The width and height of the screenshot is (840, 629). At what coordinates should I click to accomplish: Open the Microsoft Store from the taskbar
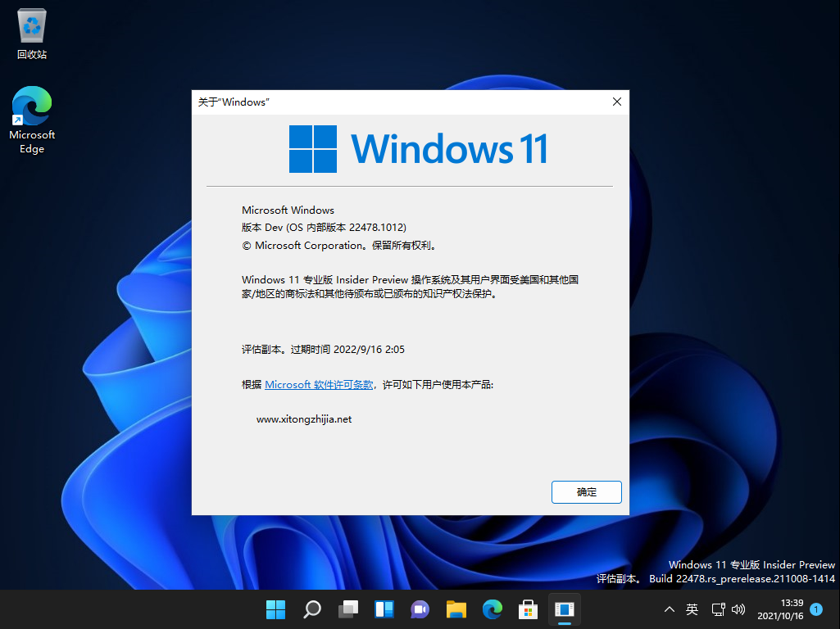[x=528, y=609]
